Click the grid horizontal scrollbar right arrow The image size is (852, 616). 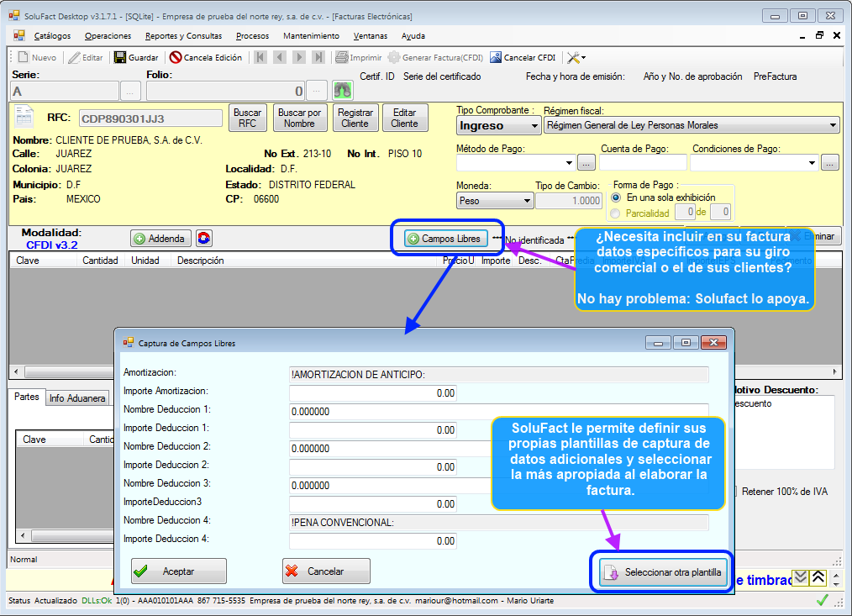[x=835, y=372]
